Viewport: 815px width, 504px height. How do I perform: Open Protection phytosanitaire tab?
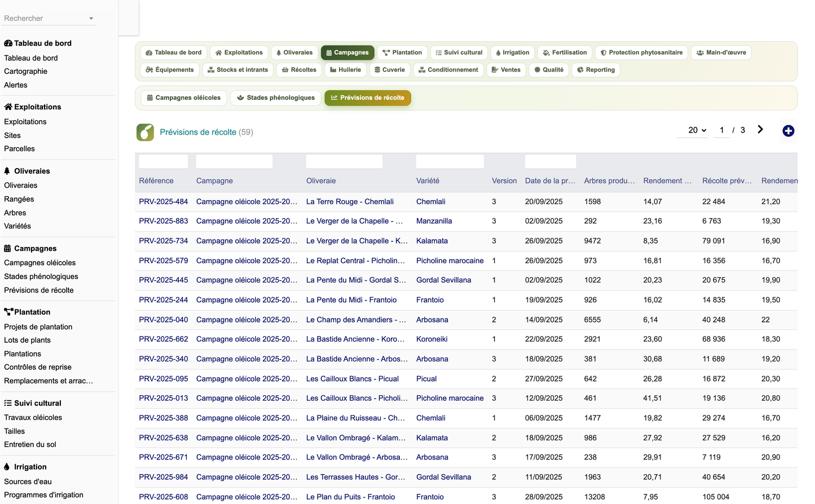click(x=641, y=52)
